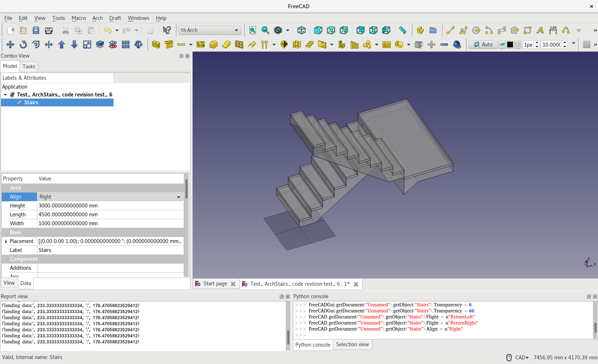The width and height of the screenshot is (598, 364).
Task: Click the Auto working plane button
Action: tap(483, 44)
